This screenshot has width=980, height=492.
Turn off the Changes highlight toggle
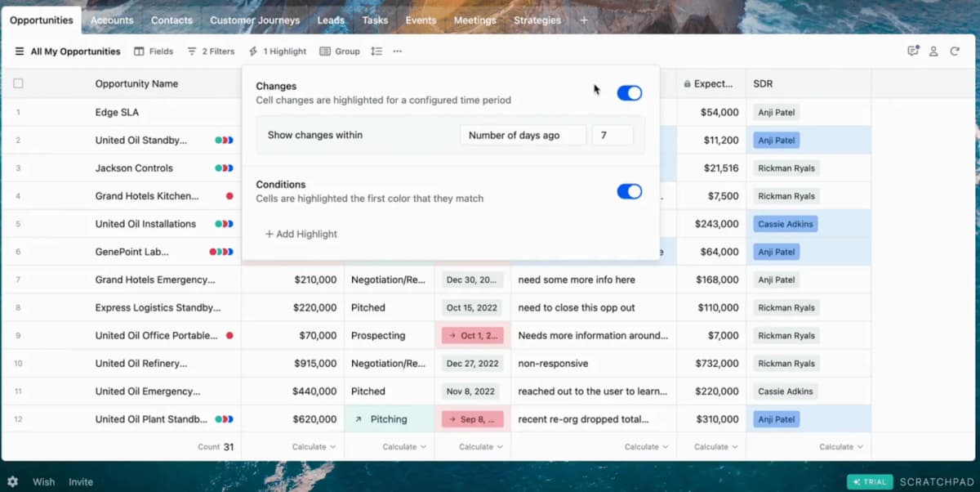tap(629, 93)
